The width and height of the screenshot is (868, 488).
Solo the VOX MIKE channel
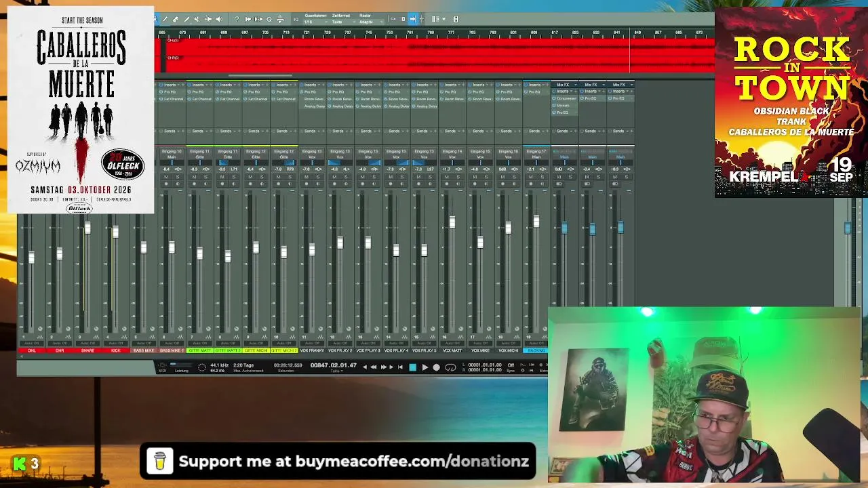tap(486, 178)
